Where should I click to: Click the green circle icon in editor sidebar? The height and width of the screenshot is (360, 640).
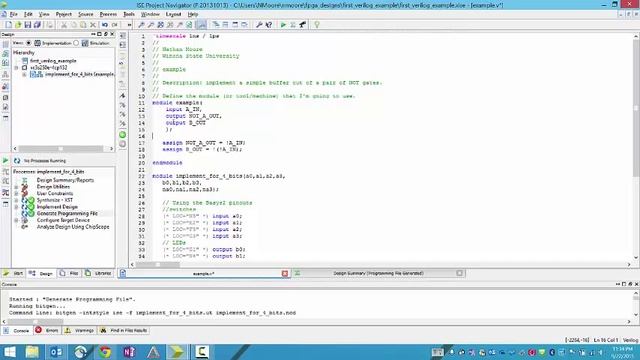pos(122,135)
